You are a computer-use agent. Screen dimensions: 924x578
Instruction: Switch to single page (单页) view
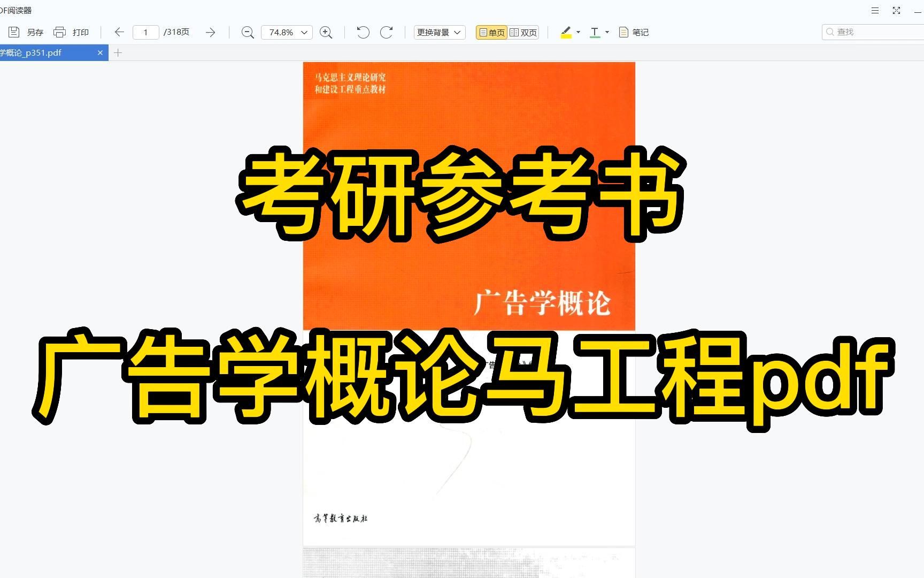491,32
